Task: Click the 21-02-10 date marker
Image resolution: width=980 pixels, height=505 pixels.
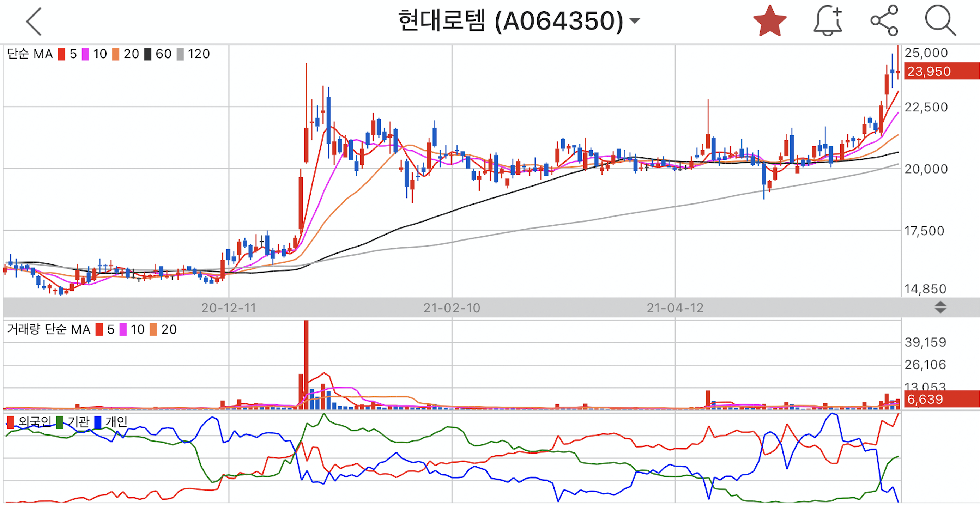Action: click(x=452, y=308)
